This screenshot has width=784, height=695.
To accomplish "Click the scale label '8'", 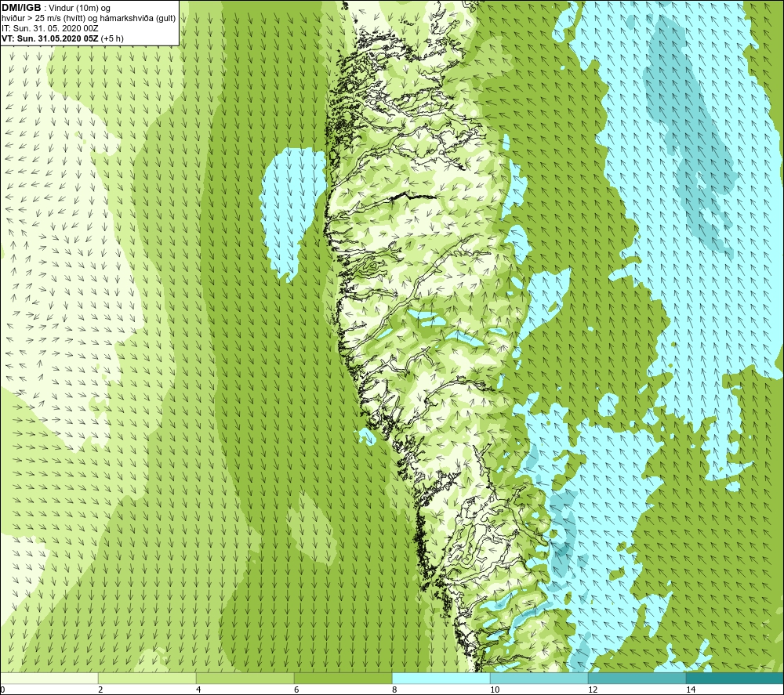I will coord(394,690).
